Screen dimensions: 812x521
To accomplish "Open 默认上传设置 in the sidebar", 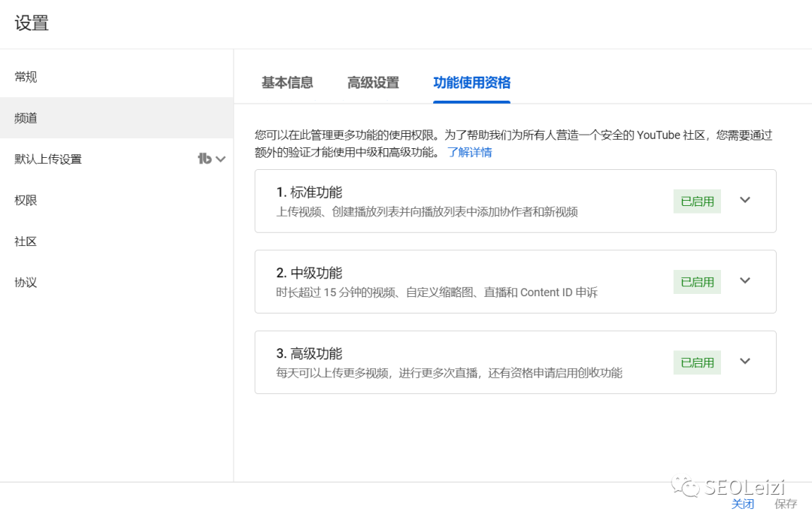I will tap(48, 159).
